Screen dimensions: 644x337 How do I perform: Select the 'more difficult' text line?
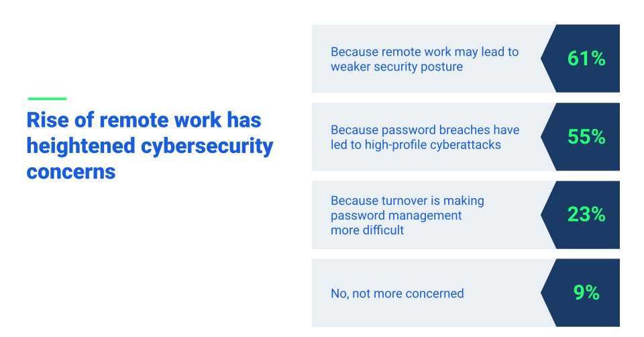click(367, 230)
